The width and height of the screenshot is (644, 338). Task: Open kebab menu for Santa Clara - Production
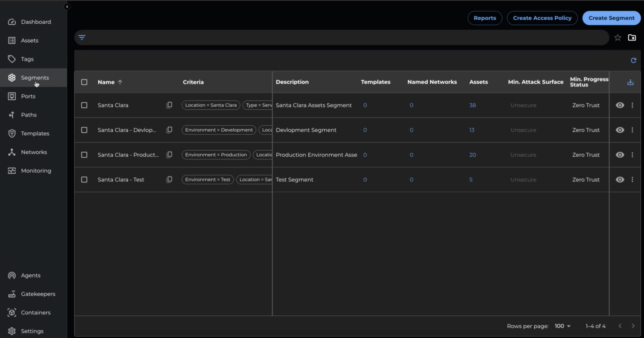click(x=632, y=155)
